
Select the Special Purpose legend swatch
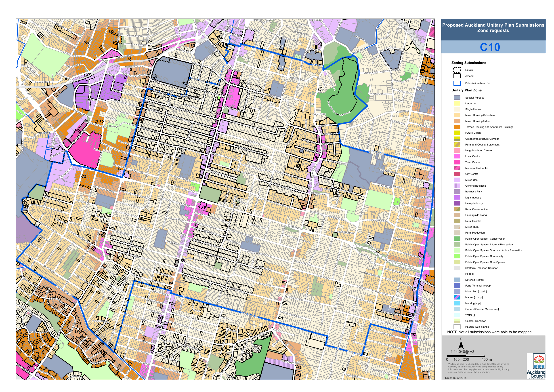457,97
